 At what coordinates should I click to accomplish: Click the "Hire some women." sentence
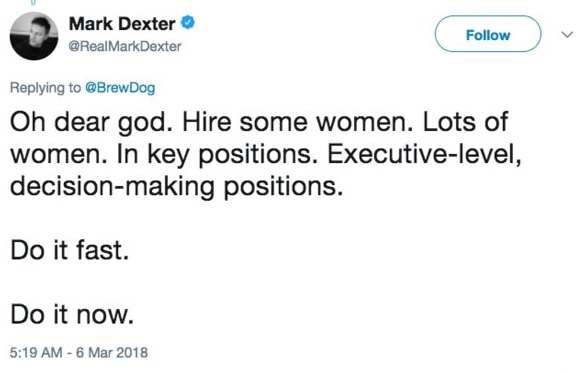coord(298,122)
